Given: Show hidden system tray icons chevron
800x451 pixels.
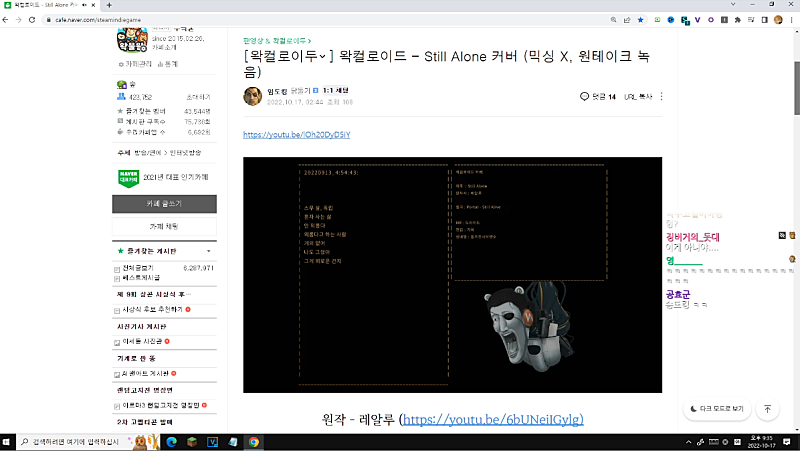Looking at the screenshot, I should pos(689,442).
